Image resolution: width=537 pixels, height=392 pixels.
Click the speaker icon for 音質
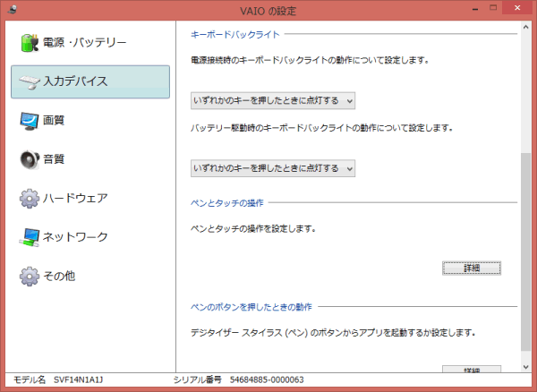pyautogui.click(x=30, y=159)
